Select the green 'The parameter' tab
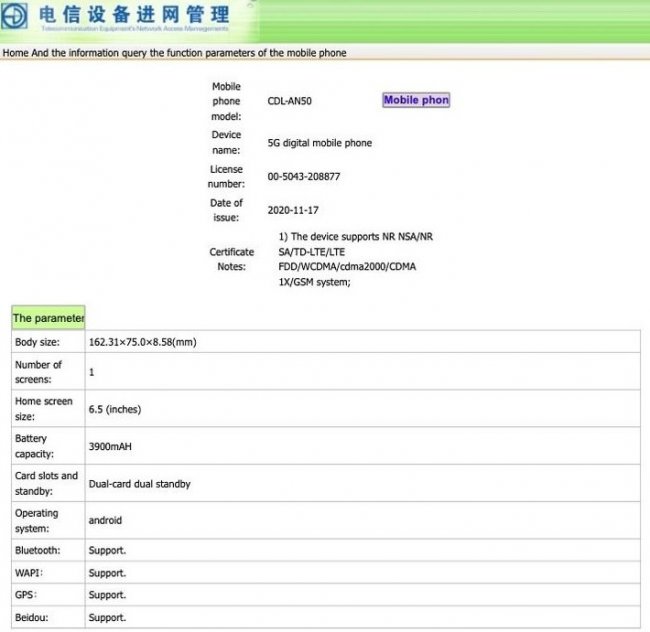The width and height of the screenshot is (650, 632). pyautogui.click(x=48, y=318)
